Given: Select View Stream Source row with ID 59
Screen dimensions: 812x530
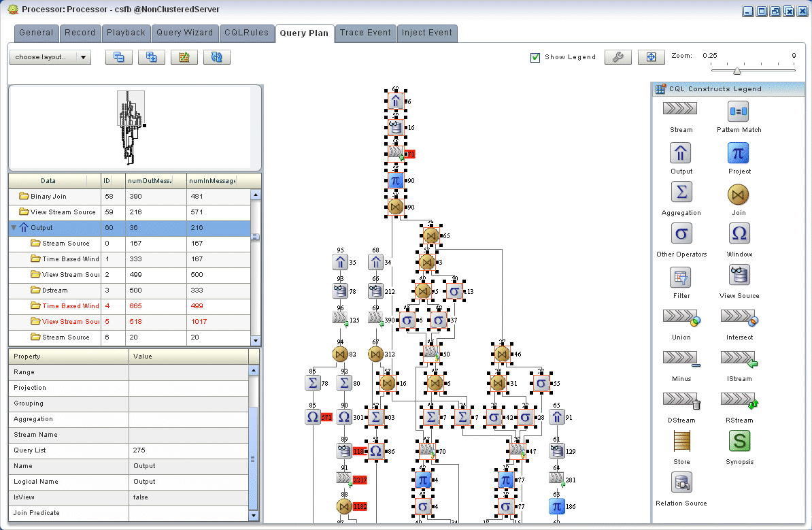Looking at the screenshot, I should coord(129,212).
